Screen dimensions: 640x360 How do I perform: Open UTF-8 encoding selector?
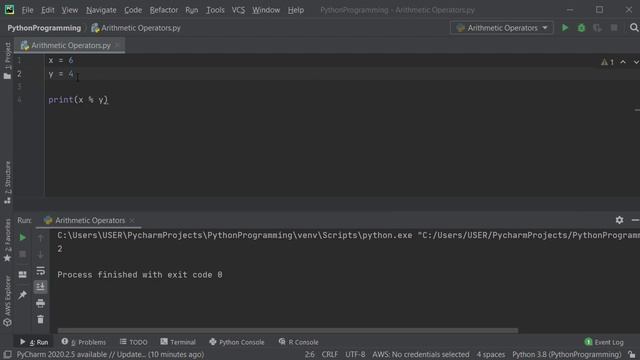click(x=355, y=354)
